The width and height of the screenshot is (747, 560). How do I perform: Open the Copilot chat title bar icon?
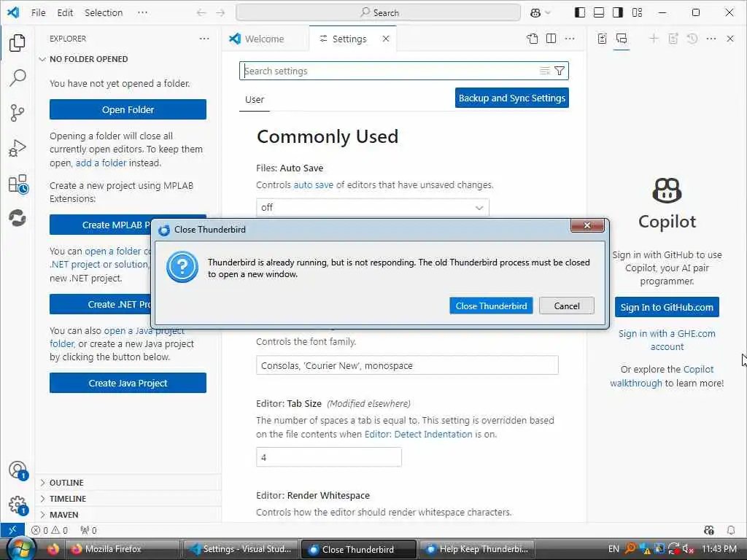click(x=535, y=13)
